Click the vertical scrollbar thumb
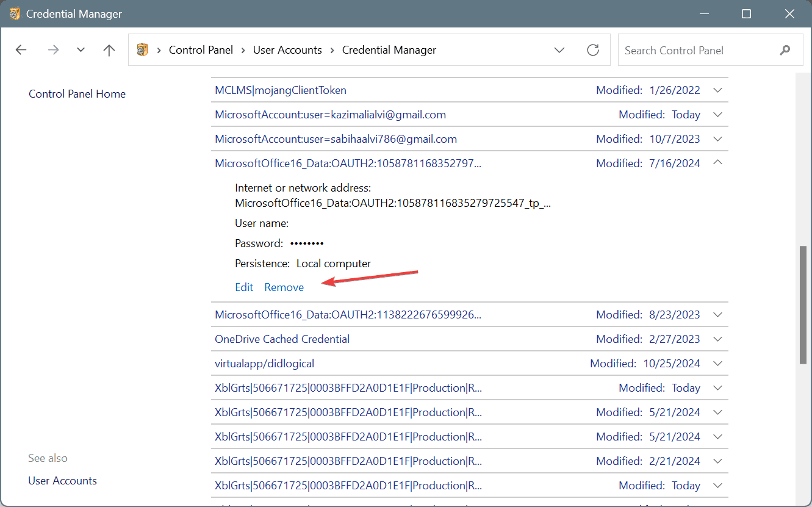 point(803,305)
